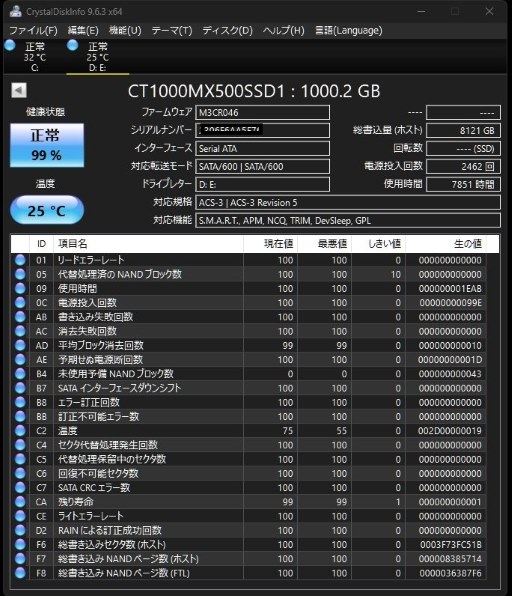Click the transfer mode field SATA/600 | SATA/600
512x596 pixels.
262,166
